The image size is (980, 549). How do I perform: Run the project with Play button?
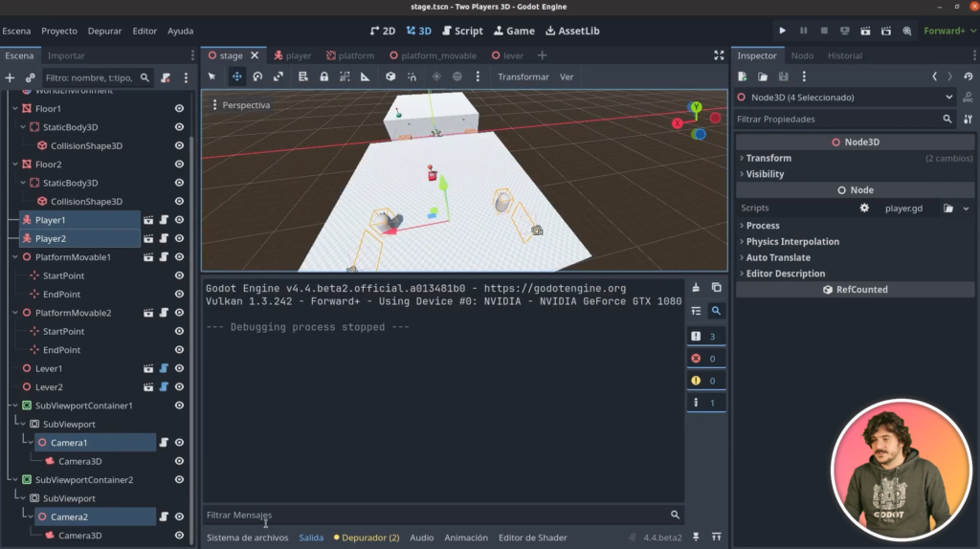[783, 31]
